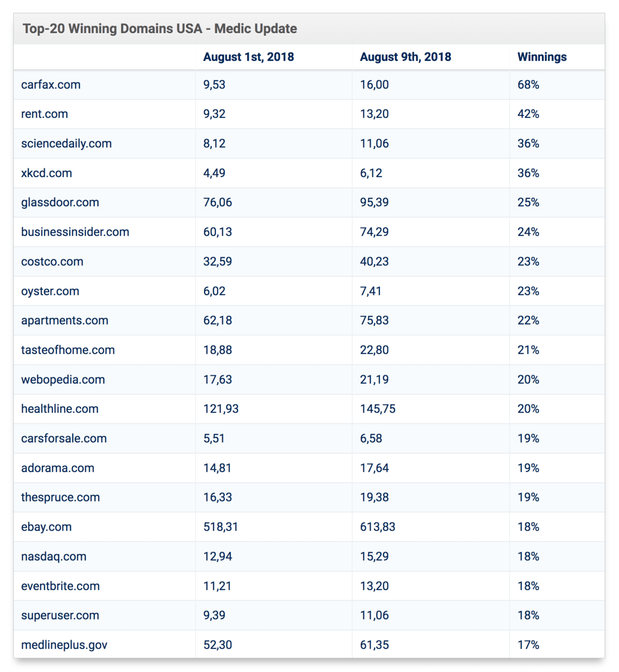The width and height of the screenshot is (619, 672).
Task: Click the 613,83 value in ebay.com row
Action: pyautogui.click(x=378, y=527)
